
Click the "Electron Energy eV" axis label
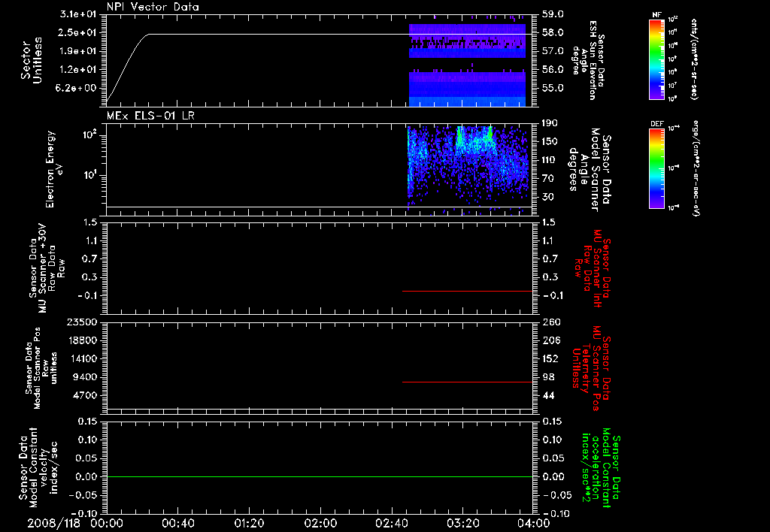(x=54, y=169)
